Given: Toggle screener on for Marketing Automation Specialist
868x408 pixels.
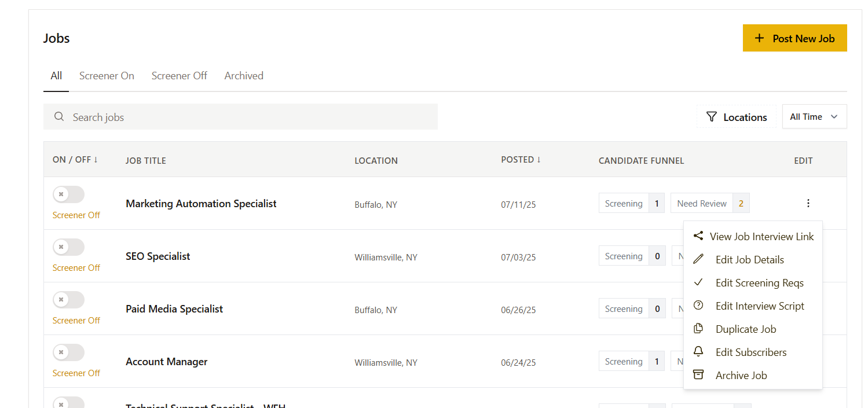Looking at the screenshot, I should coord(68,195).
